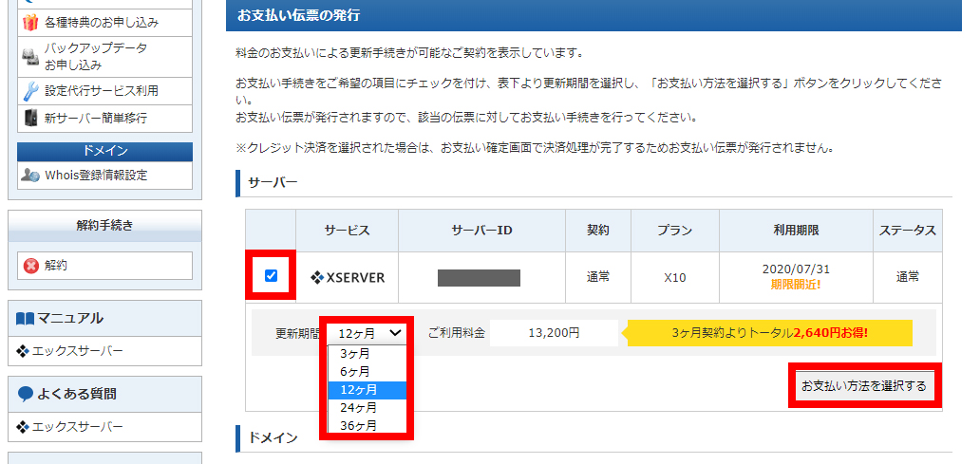Choose 36ヶ月 in the renewal period list
Image resolution: width=980 pixels, height=464 pixels.
pyautogui.click(x=358, y=426)
